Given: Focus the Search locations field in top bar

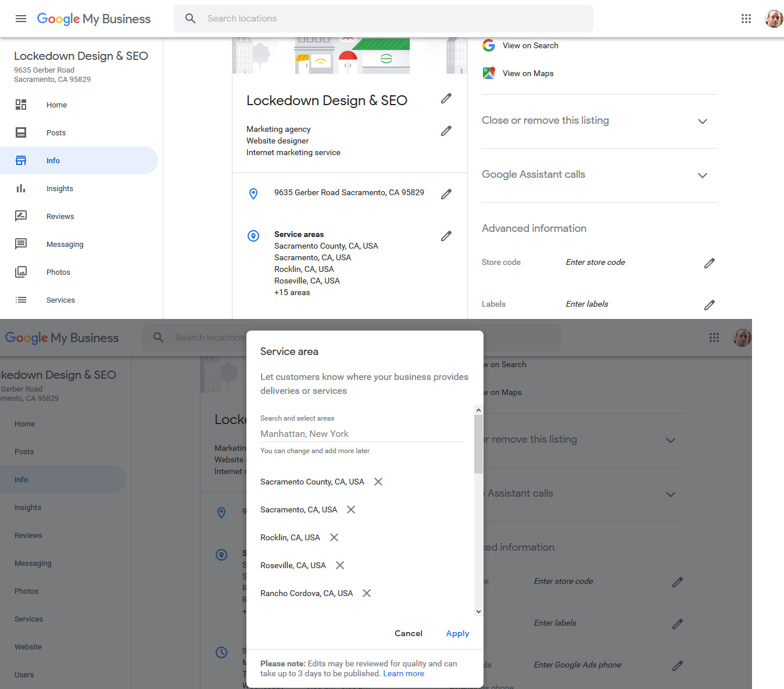Looking at the screenshot, I should (x=384, y=19).
